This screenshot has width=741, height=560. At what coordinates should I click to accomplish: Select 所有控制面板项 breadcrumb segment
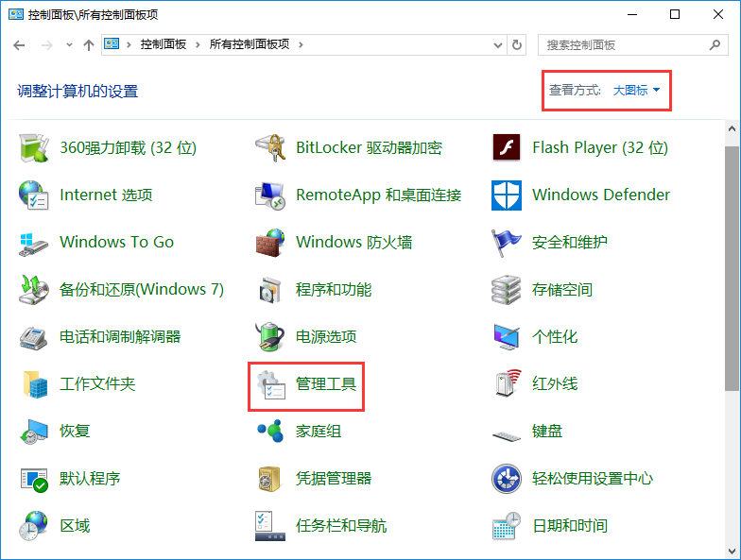(250, 44)
